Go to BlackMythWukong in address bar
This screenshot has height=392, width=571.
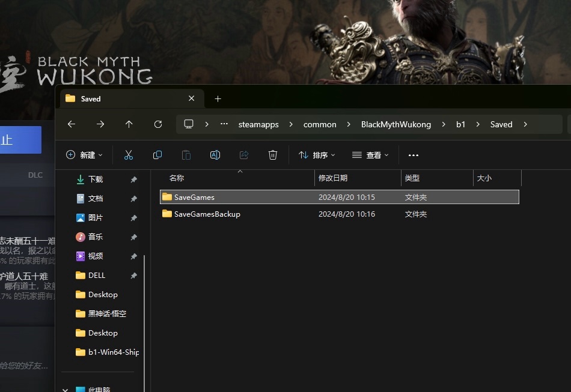tap(396, 124)
